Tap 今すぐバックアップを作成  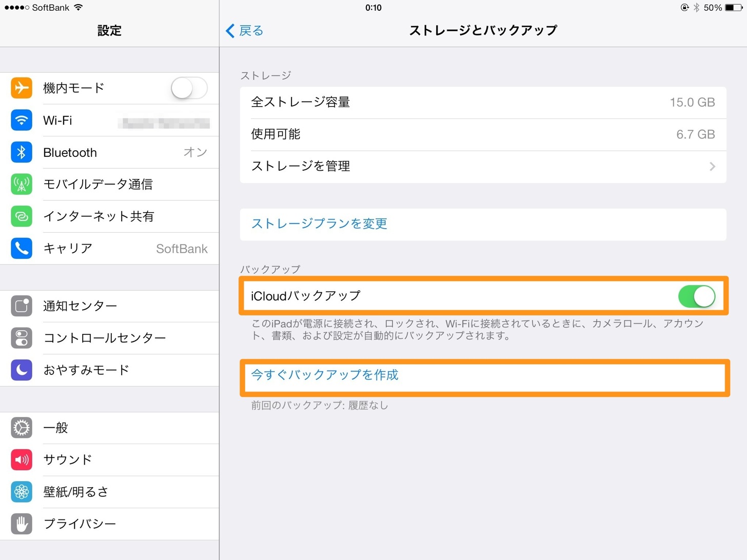[x=325, y=375]
